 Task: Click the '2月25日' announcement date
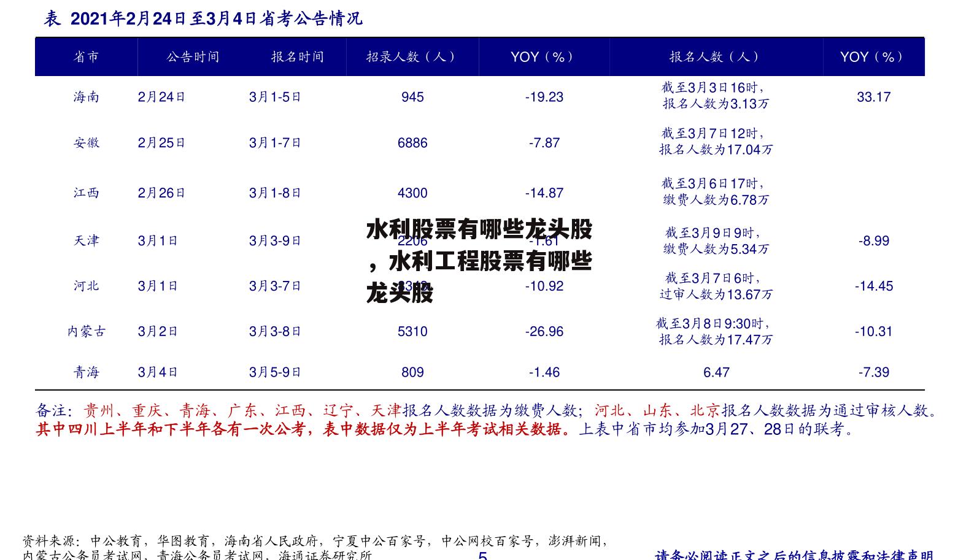click(161, 143)
